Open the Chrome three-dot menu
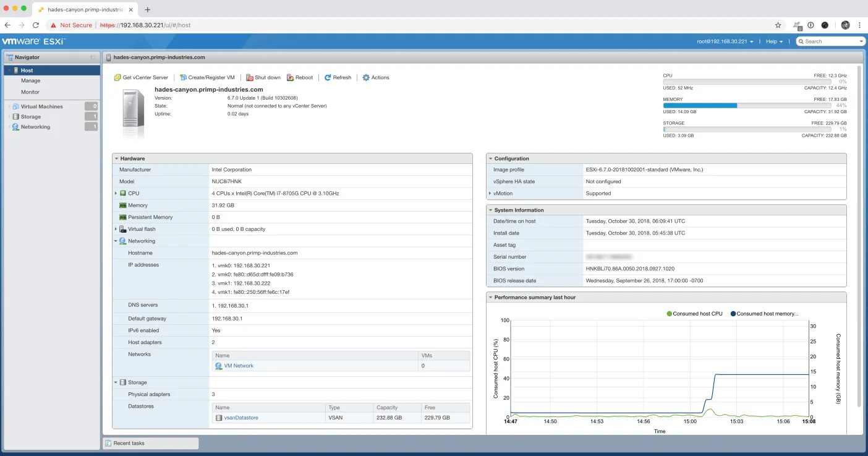Image resolution: width=868 pixels, height=456 pixels. [x=859, y=25]
